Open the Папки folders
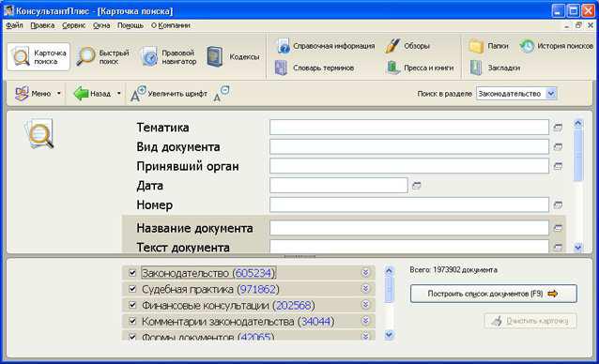This screenshot has width=599, height=364. pos(488,46)
